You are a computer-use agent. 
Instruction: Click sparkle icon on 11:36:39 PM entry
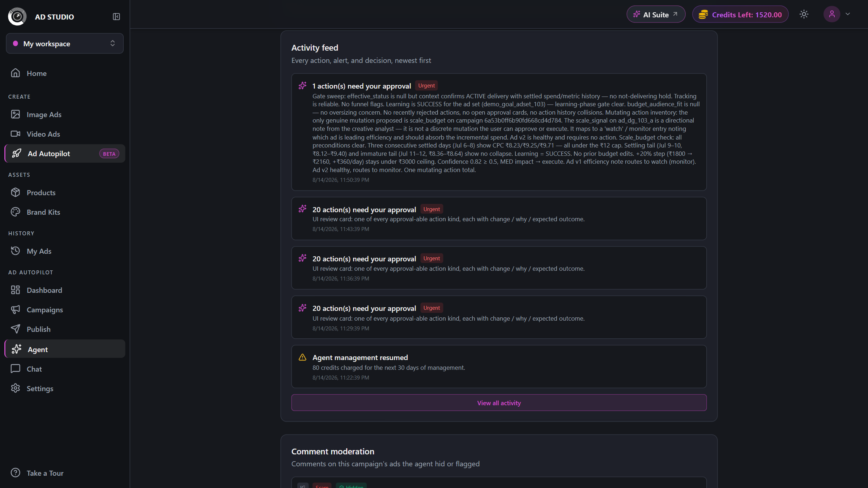302,258
